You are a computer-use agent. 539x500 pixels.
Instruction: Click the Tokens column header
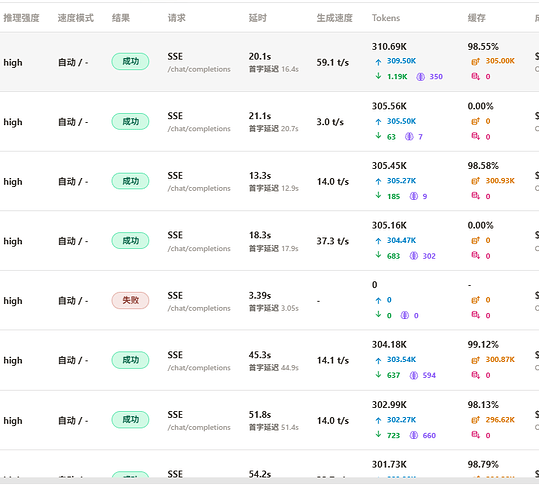[386, 18]
